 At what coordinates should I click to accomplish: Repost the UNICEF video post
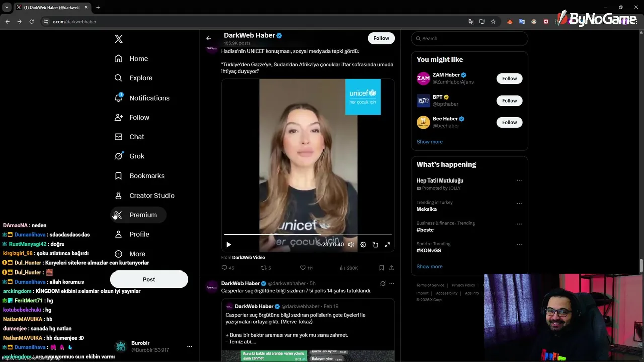(x=266, y=268)
